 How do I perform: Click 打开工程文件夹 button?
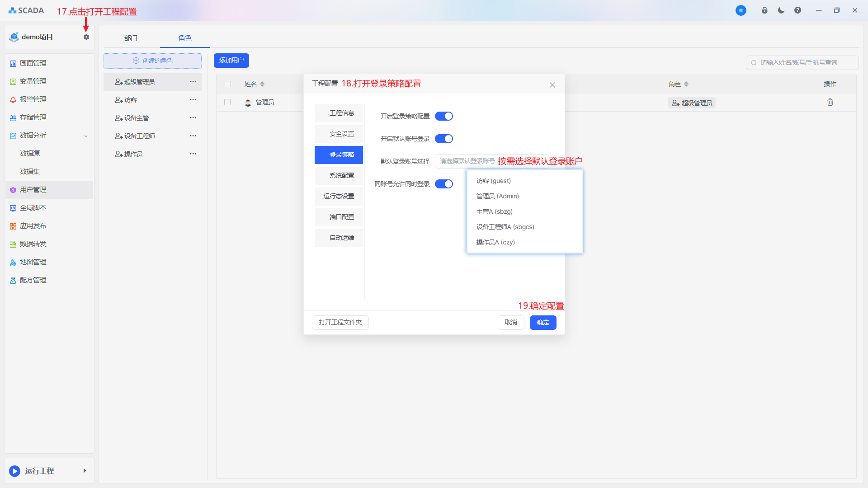tap(340, 322)
